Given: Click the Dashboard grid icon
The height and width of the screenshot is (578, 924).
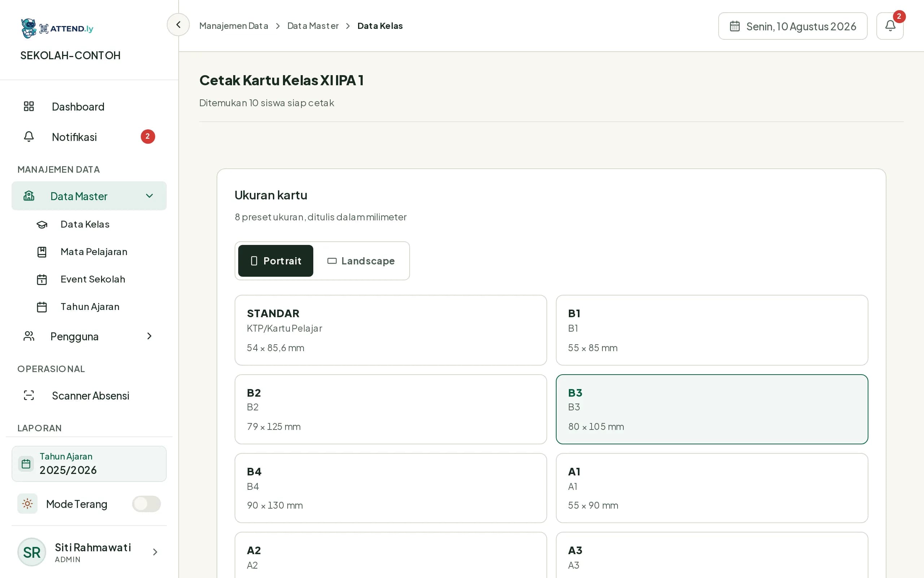Looking at the screenshot, I should 29,106.
